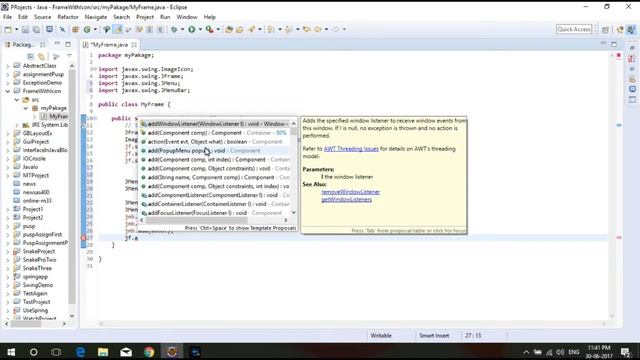The height and width of the screenshot is (360, 640).
Task: Click the Open Task folder icon in the toolbar
Action: click(240, 29)
